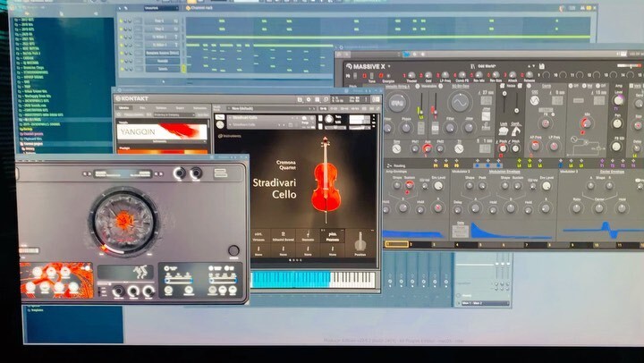Open the Odd World preset name in Massive X
This screenshot has width=644, height=363.
tap(487, 65)
